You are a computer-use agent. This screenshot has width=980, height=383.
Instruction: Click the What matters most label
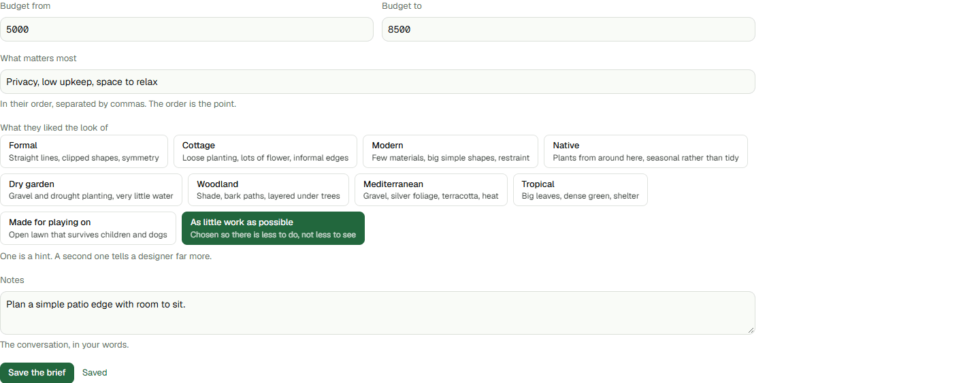click(38, 59)
